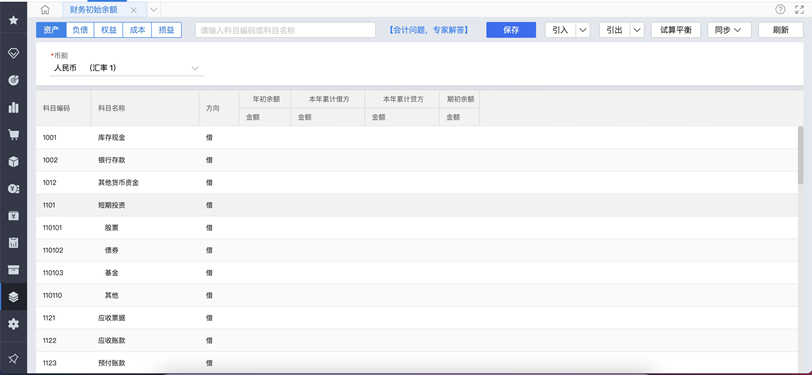This screenshot has width=812, height=375.
Task: Click the 年初余额 column header
Action: 266,99
